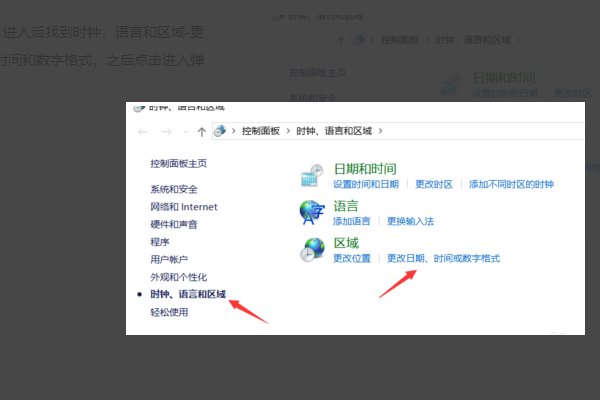Click the address bar empty field area

click(x=482, y=131)
